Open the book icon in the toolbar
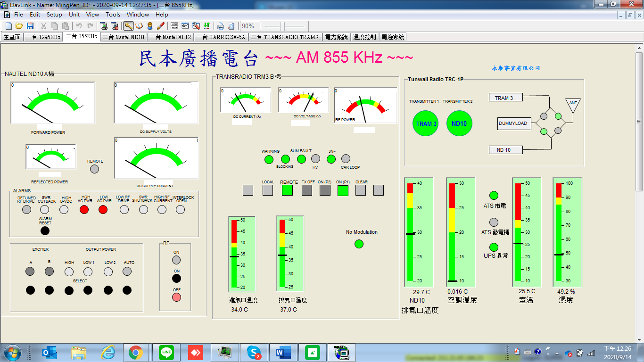 pos(139,26)
